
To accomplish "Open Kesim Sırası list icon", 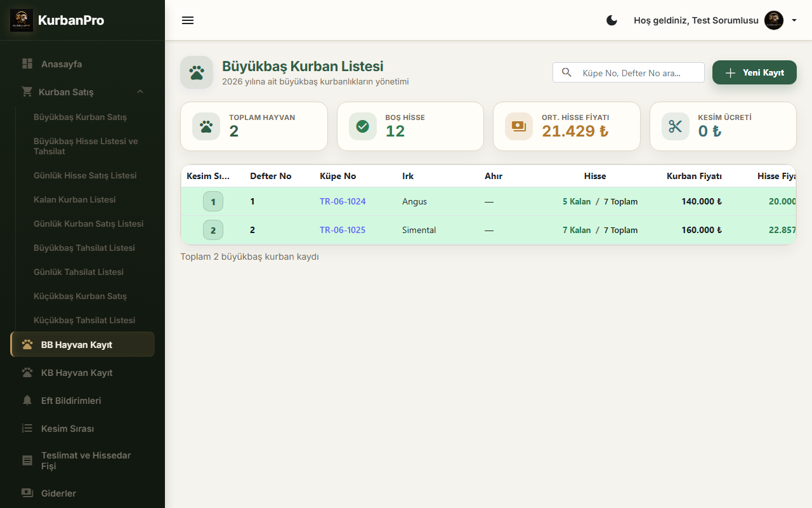I will point(27,429).
